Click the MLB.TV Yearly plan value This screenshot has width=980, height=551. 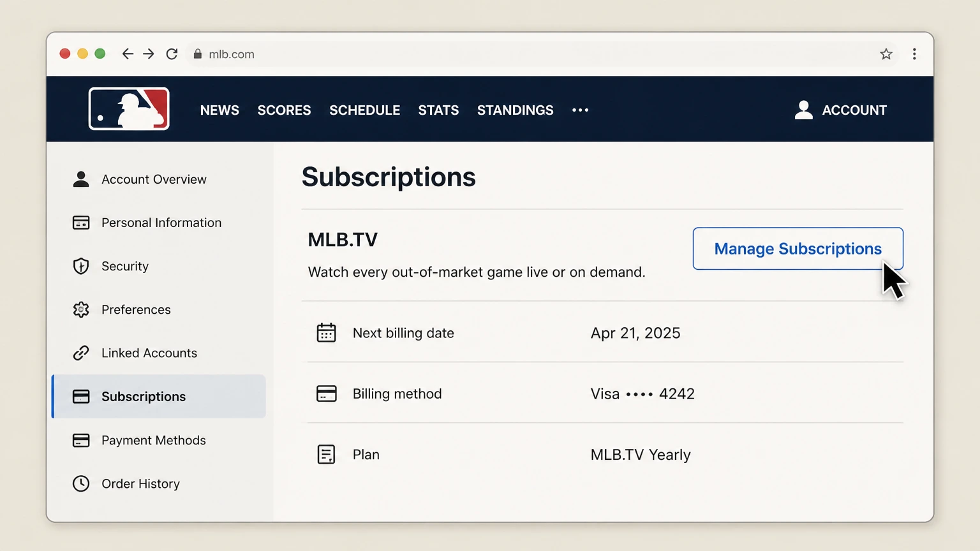[x=641, y=455]
